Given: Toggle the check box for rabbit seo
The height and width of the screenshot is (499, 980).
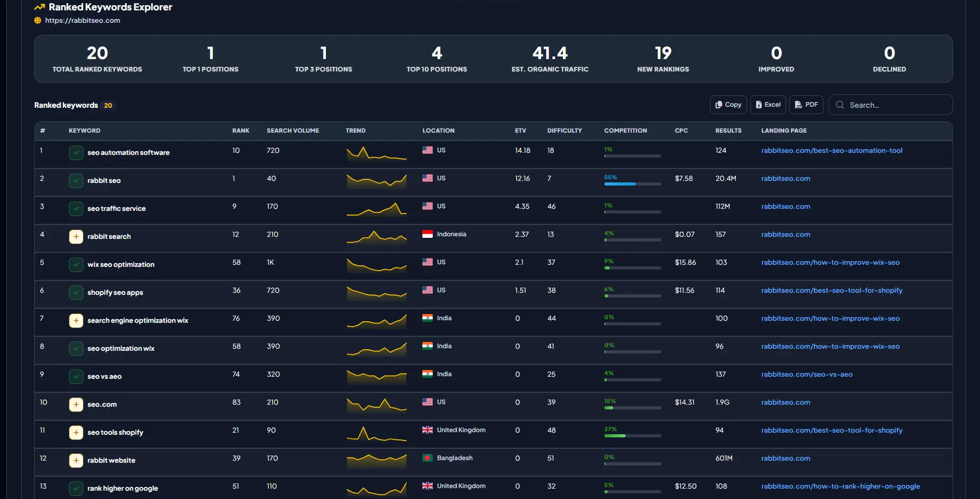Looking at the screenshot, I should 76,181.
